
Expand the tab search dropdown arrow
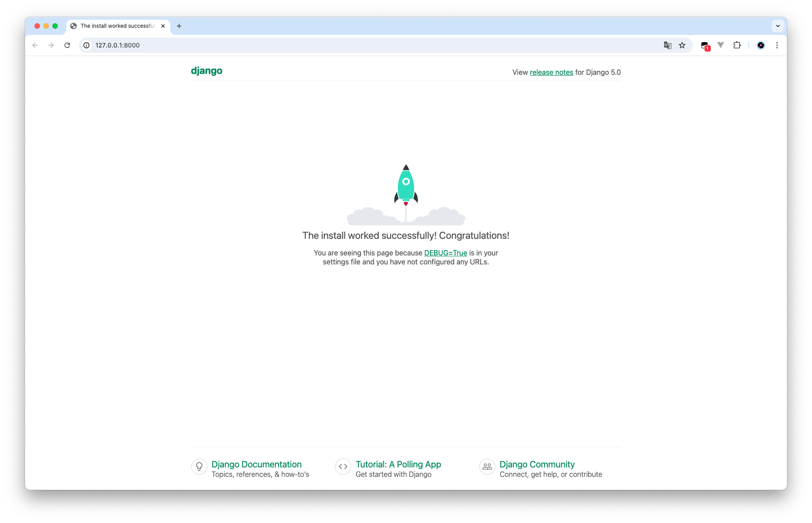(x=778, y=26)
